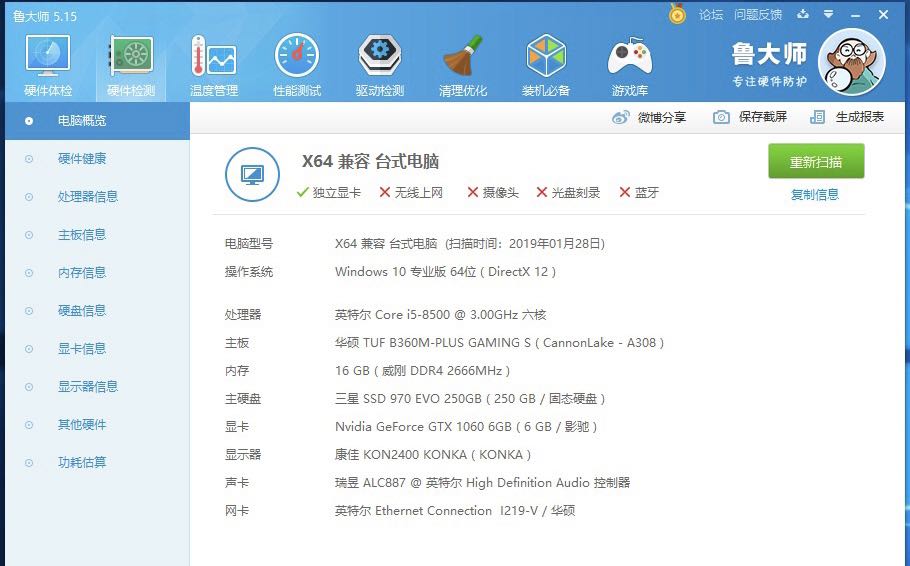The height and width of the screenshot is (566, 910).
Task: Click the 华硕 TUF B360M-PLUS motherboard value
Action: [x=499, y=343]
